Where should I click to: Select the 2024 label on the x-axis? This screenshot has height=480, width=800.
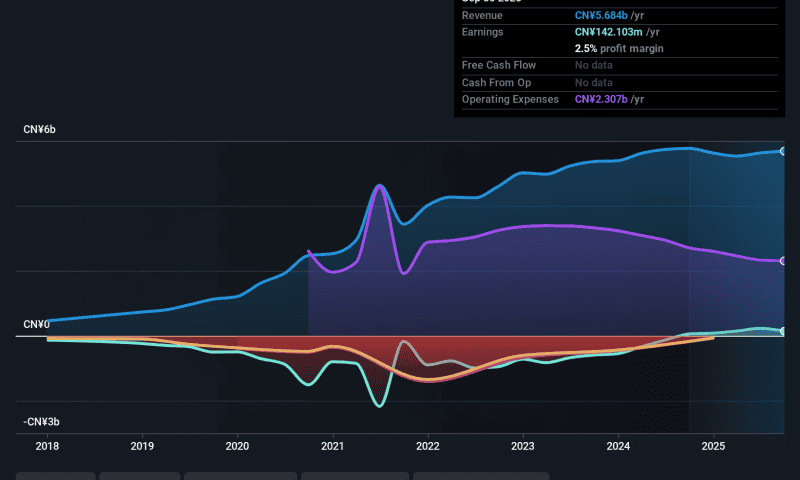[618, 447]
